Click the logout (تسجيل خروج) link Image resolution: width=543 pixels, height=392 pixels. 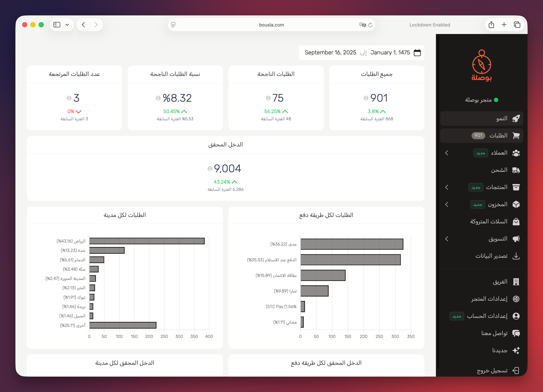(492, 371)
